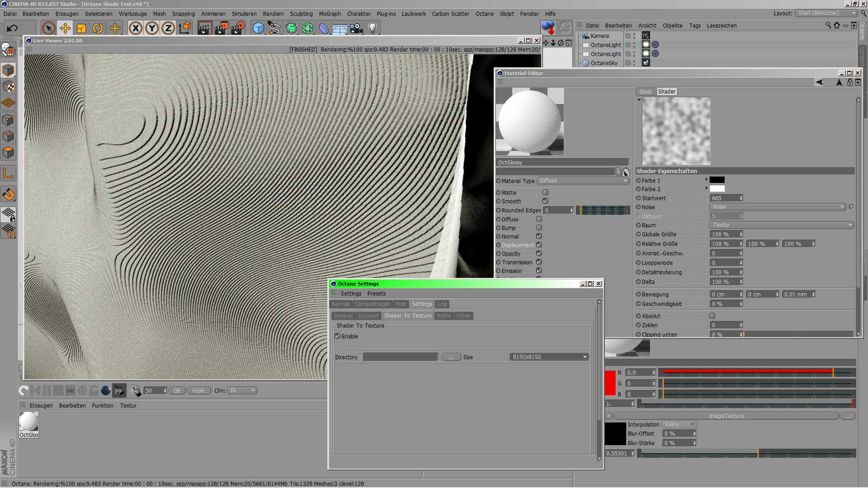Image resolution: width=868 pixels, height=488 pixels.
Task: Add a Camera object from the toolbar
Action: point(356,28)
